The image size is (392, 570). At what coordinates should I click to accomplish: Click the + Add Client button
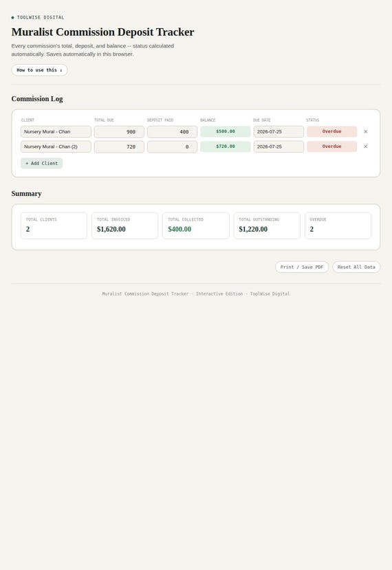coord(41,164)
